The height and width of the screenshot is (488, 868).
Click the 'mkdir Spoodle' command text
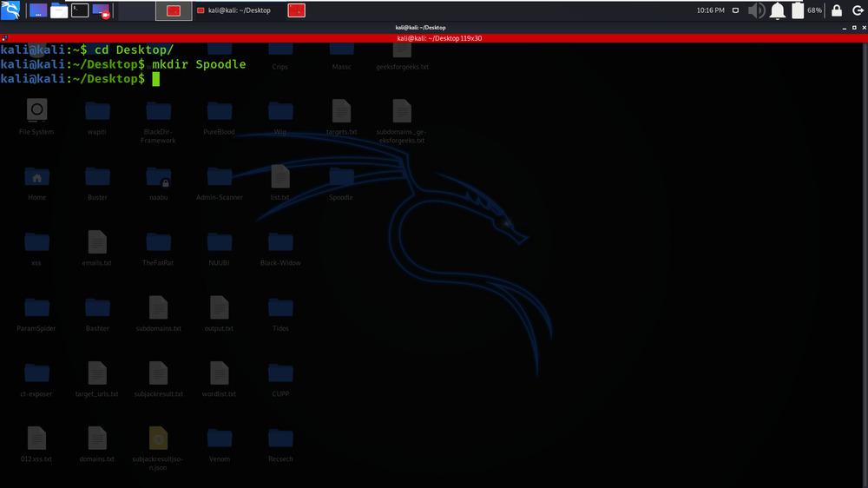pyautogui.click(x=199, y=64)
